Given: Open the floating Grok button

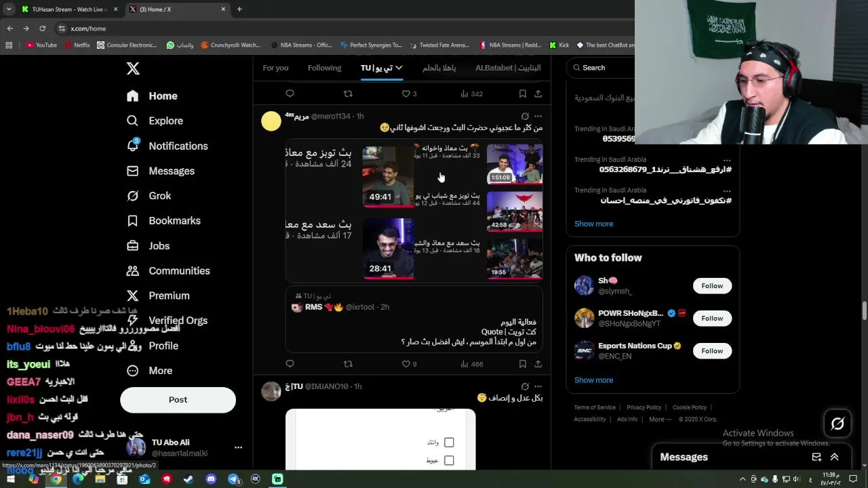Looking at the screenshot, I should coord(837,424).
